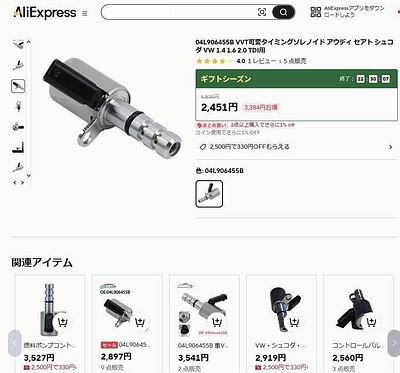The width and height of the screenshot is (400, 373).
Task: Click the AliExpress logo
Action: pyautogui.click(x=45, y=13)
